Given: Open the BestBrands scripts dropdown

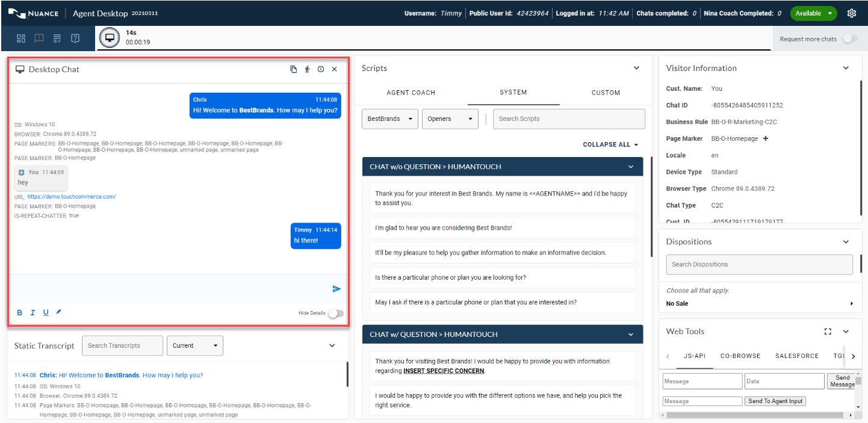Looking at the screenshot, I should 390,119.
